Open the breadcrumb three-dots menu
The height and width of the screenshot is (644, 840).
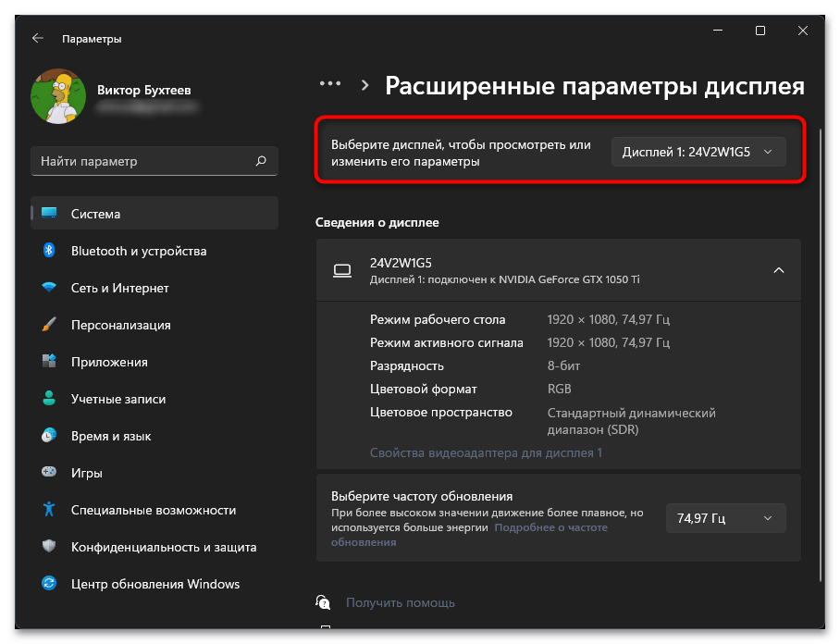pyautogui.click(x=330, y=83)
